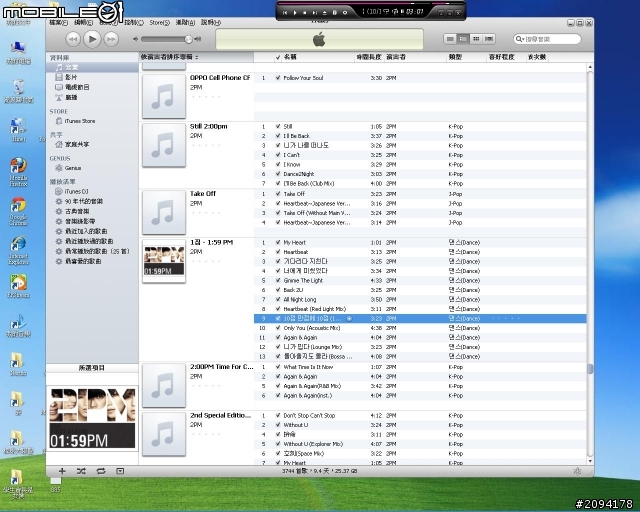The image size is (640, 512).
Task: Select the Only You (Acoustic Mix) song
Action: pyautogui.click(x=420, y=328)
